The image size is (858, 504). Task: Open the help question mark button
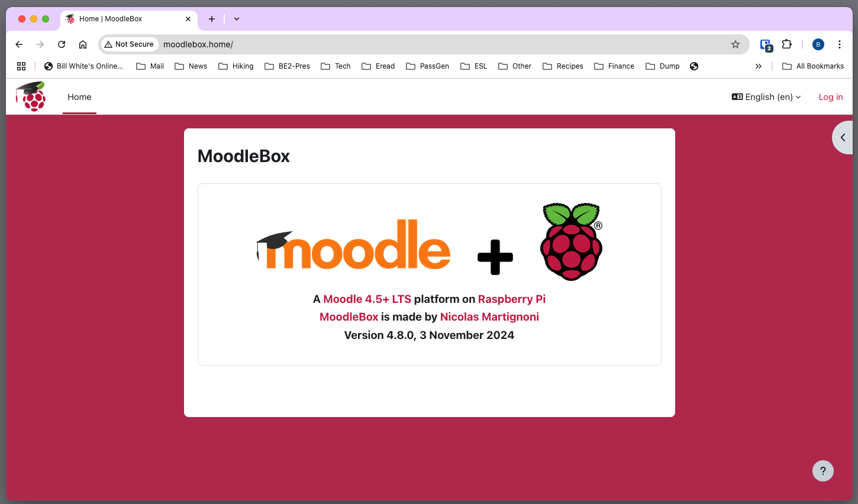[x=823, y=471]
